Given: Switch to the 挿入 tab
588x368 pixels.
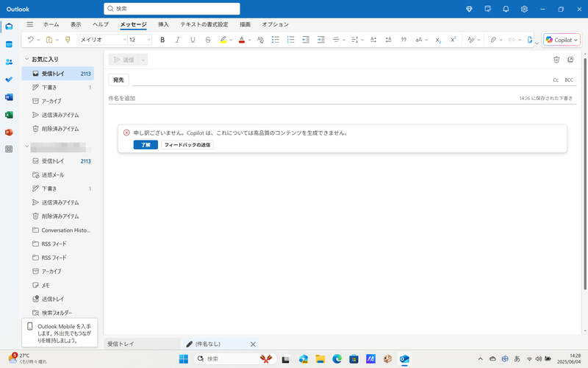Looking at the screenshot, I should (x=163, y=24).
